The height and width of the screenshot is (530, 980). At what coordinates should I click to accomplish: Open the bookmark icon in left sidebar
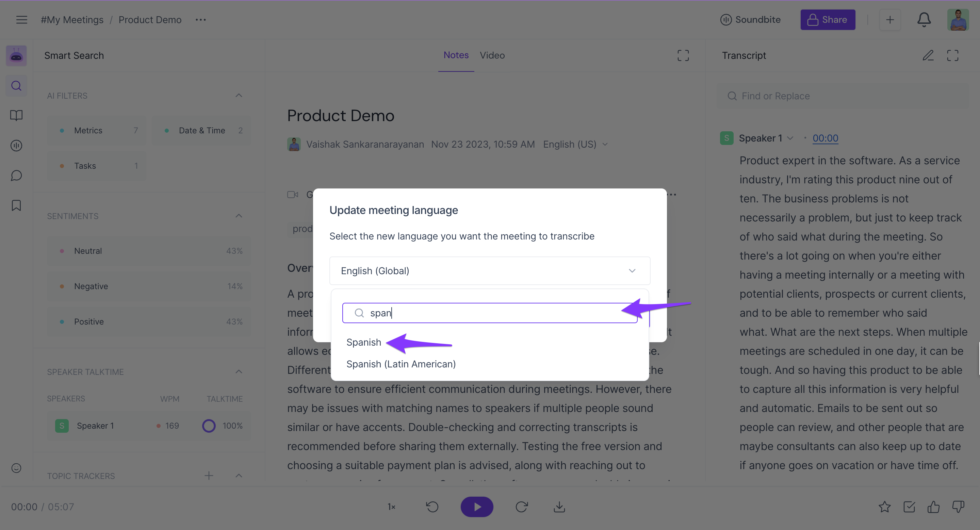click(x=16, y=205)
